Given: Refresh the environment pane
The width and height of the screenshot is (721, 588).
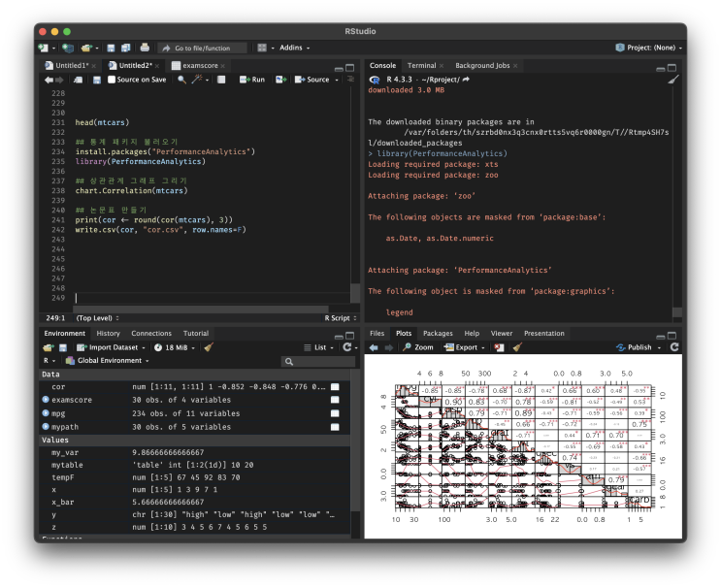Looking at the screenshot, I should (347, 346).
